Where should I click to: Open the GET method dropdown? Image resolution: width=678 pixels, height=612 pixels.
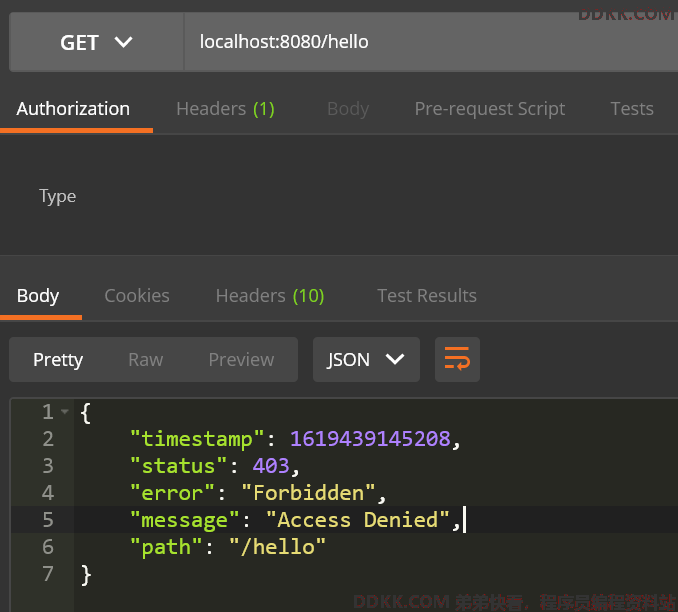point(96,42)
